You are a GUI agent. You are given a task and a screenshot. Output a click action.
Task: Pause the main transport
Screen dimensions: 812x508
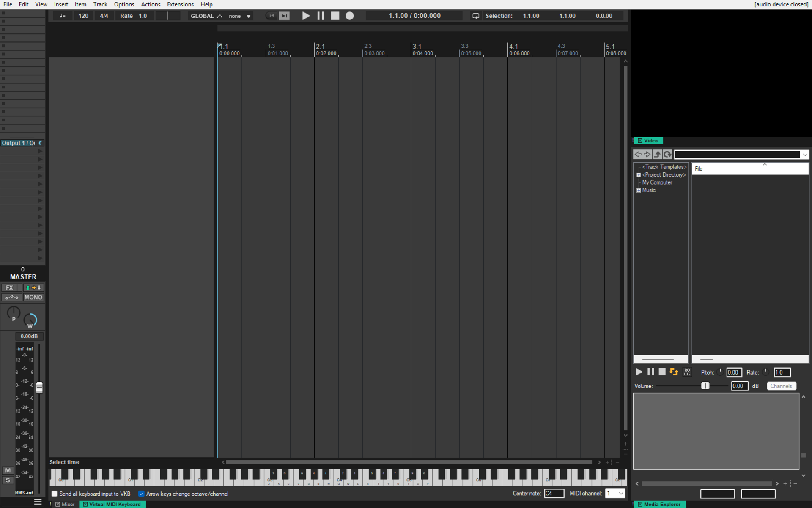pos(321,16)
